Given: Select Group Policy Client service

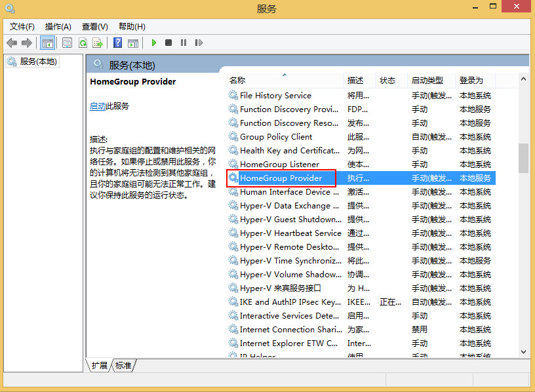Looking at the screenshot, I should point(361,136).
